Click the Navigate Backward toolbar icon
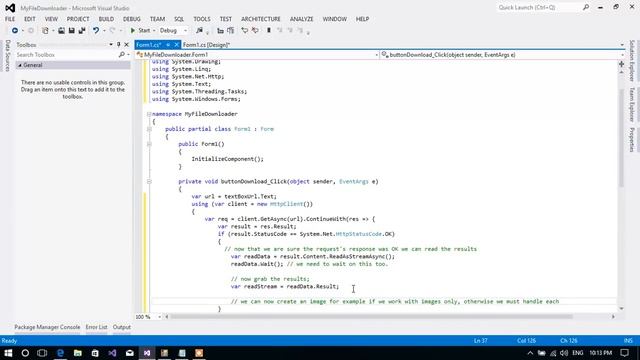The width and height of the screenshot is (640, 360). [x=15, y=31]
